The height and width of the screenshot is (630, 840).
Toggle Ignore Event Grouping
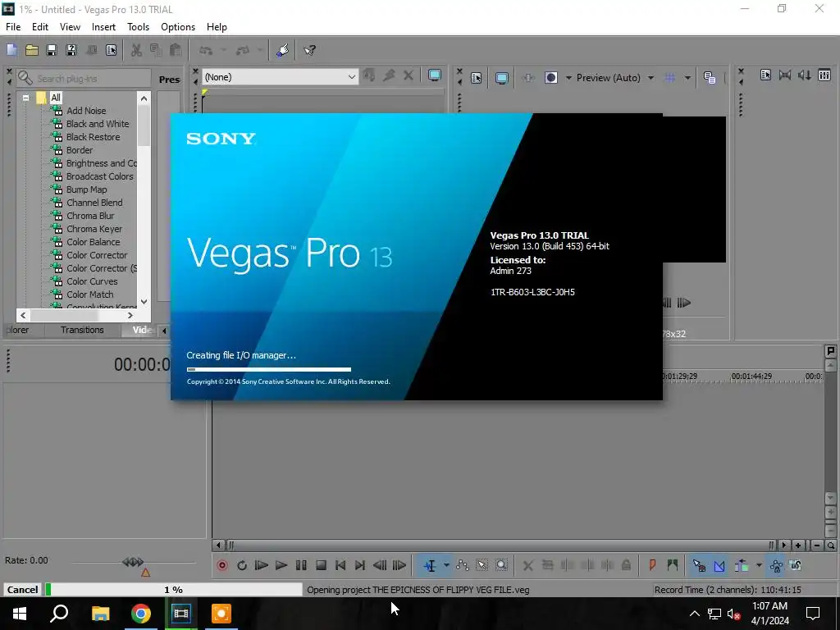tap(796, 565)
